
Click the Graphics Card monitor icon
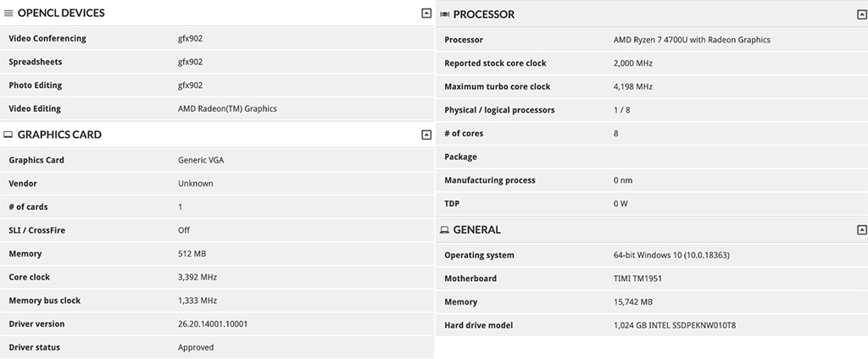tap(8, 135)
